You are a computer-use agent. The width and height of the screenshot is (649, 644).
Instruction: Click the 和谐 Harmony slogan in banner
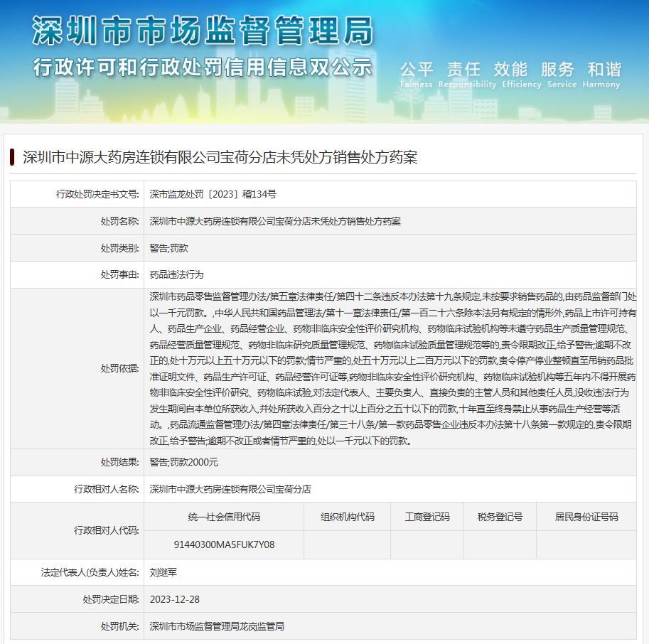click(604, 74)
